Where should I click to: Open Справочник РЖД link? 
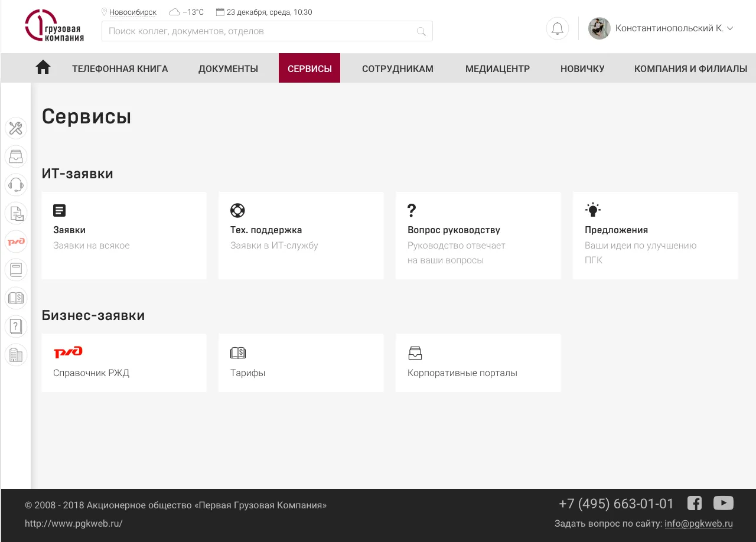click(x=91, y=373)
